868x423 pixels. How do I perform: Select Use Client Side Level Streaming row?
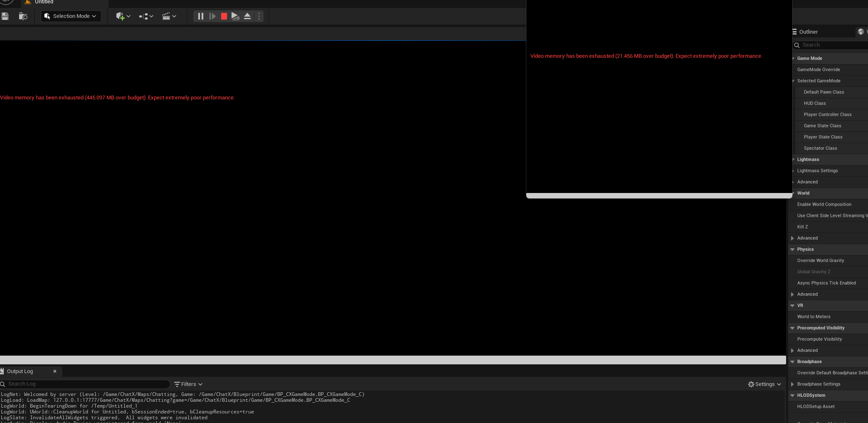(828, 215)
